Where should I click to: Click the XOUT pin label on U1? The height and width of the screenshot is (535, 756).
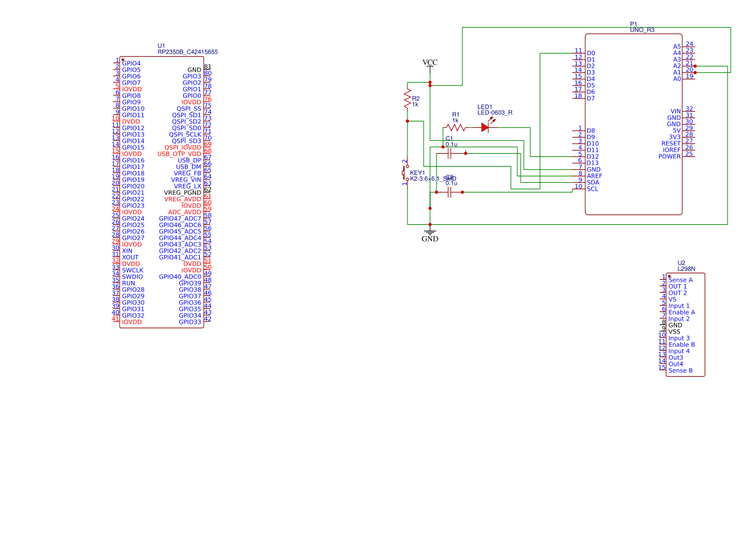pos(130,257)
